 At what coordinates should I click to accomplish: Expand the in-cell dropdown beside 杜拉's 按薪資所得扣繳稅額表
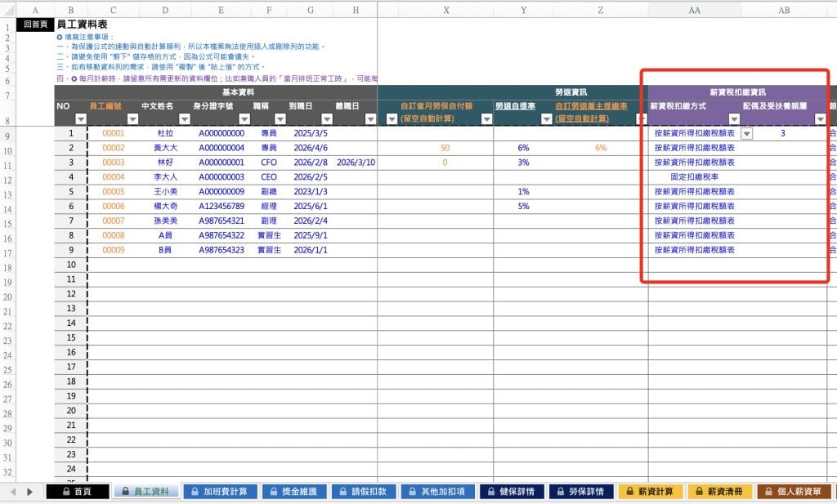747,133
